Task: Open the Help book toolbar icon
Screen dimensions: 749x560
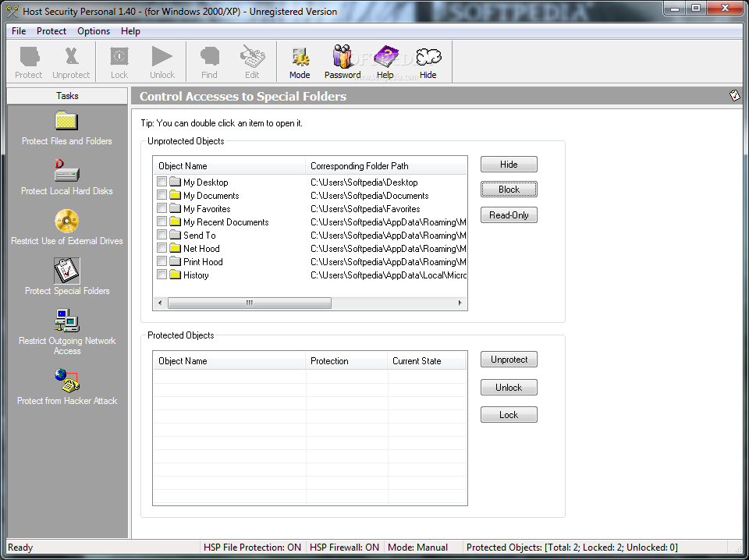Action: click(385, 62)
